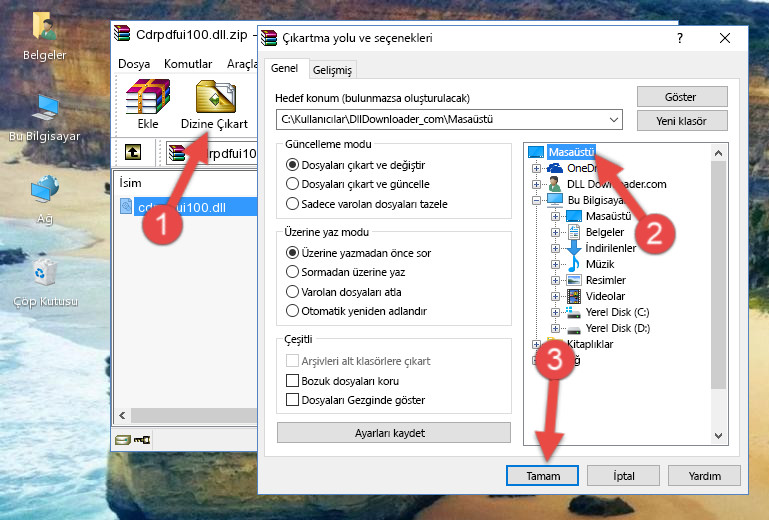Click the Göster button
Viewport: 769px width, 520px height.
click(x=682, y=97)
